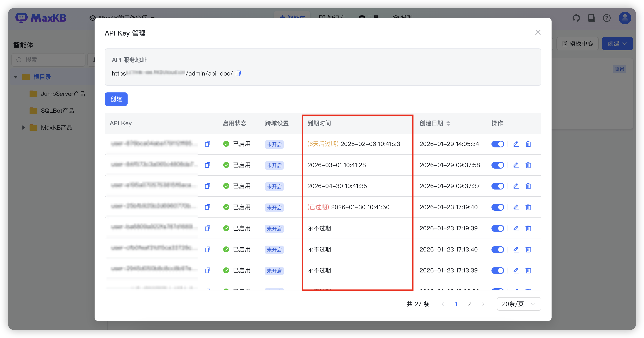Viewport: 644px width, 338px height.
Task: Edit the API key expiring 2026-03-01
Action: 516,165
